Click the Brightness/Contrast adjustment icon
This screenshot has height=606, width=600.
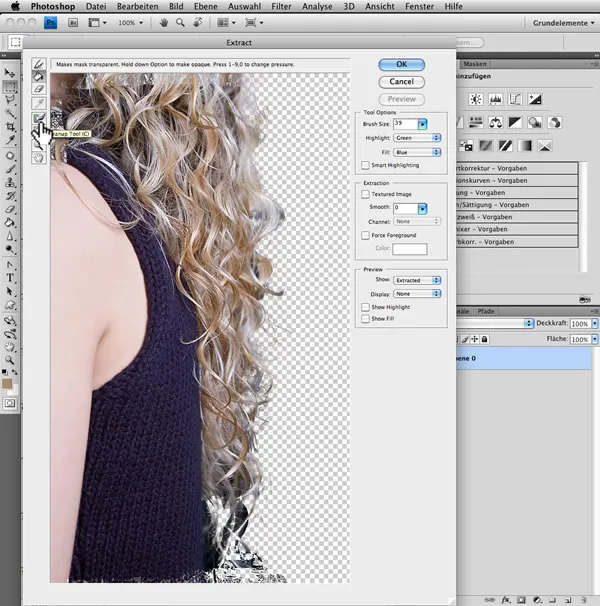tap(474, 99)
